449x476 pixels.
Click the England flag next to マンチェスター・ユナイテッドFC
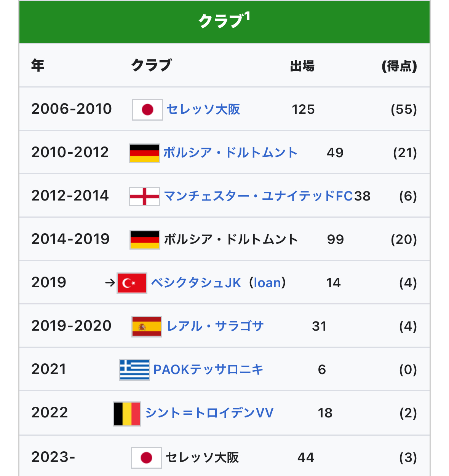(x=144, y=196)
